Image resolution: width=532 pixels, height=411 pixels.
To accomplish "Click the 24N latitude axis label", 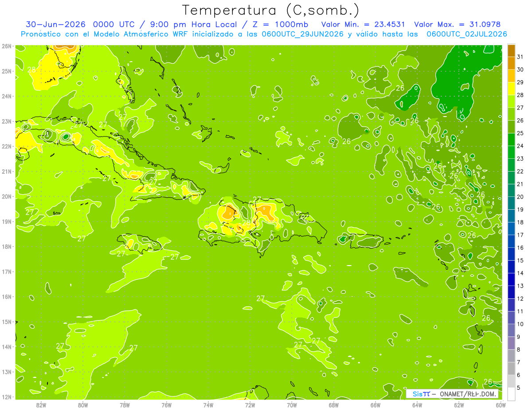I will click(x=7, y=96).
